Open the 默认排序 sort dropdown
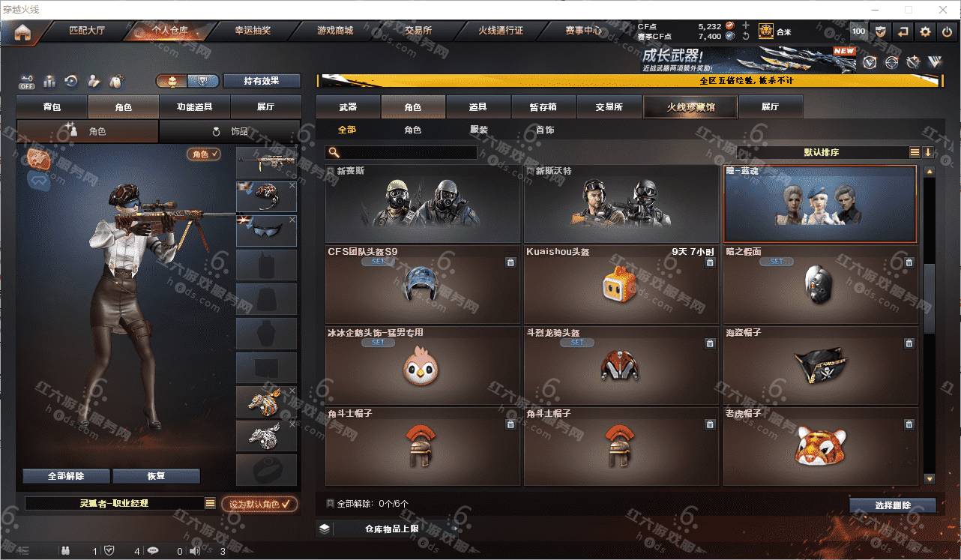Image resolution: width=961 pixels, height=560 pixels. pos(822,152)
